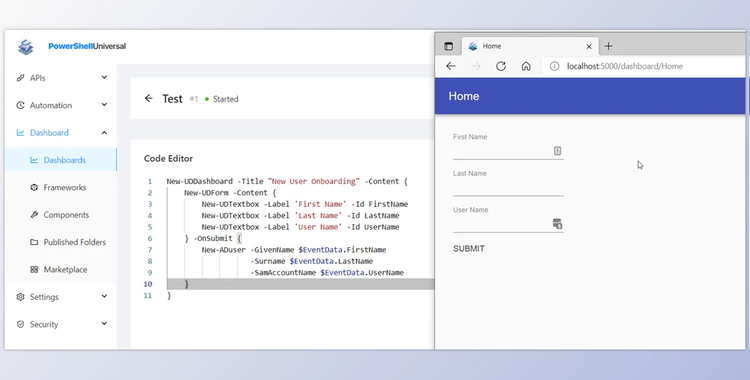750x380 pixels.
Task: Expand the Security section chevron
Action: tap(104, 324)
